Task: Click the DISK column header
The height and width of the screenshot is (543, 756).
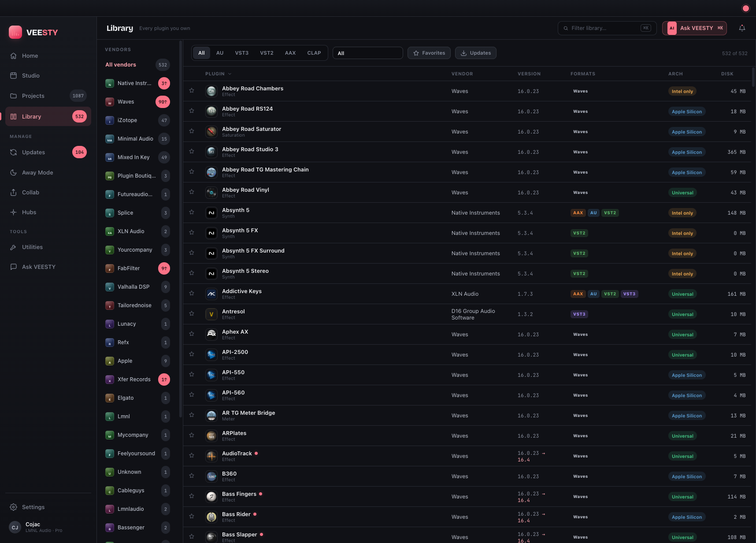Action: pyautogui.click(x=727, y=74)
